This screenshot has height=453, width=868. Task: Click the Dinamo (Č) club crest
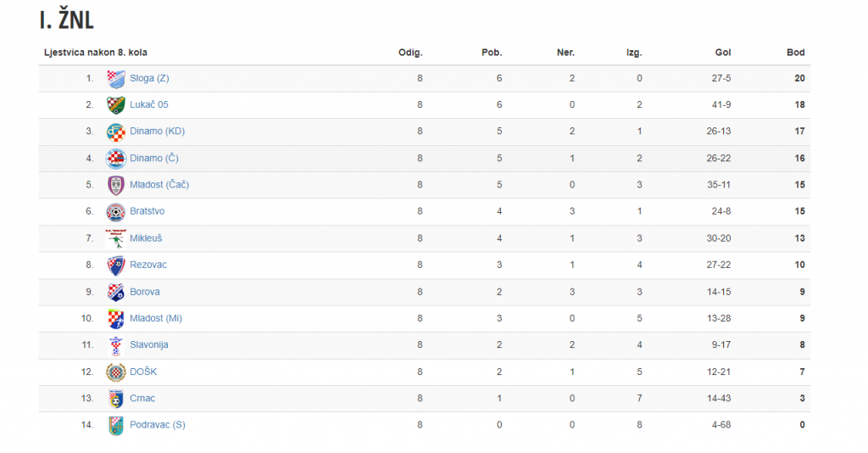click(115, 159)
